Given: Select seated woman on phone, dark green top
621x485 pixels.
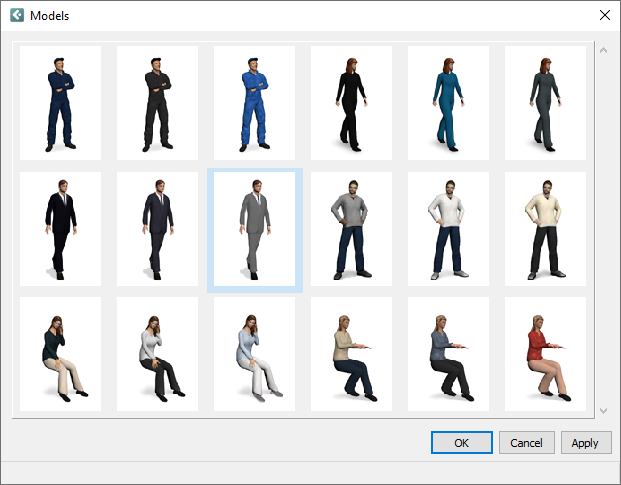Looking at the screenshot, I should (60, 354).
